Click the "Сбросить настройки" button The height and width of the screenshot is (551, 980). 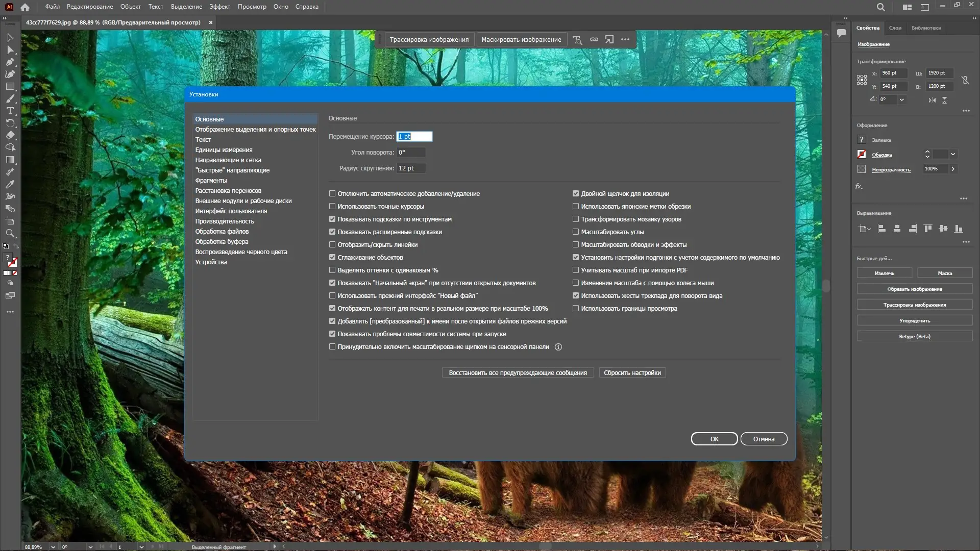(632, 372)
